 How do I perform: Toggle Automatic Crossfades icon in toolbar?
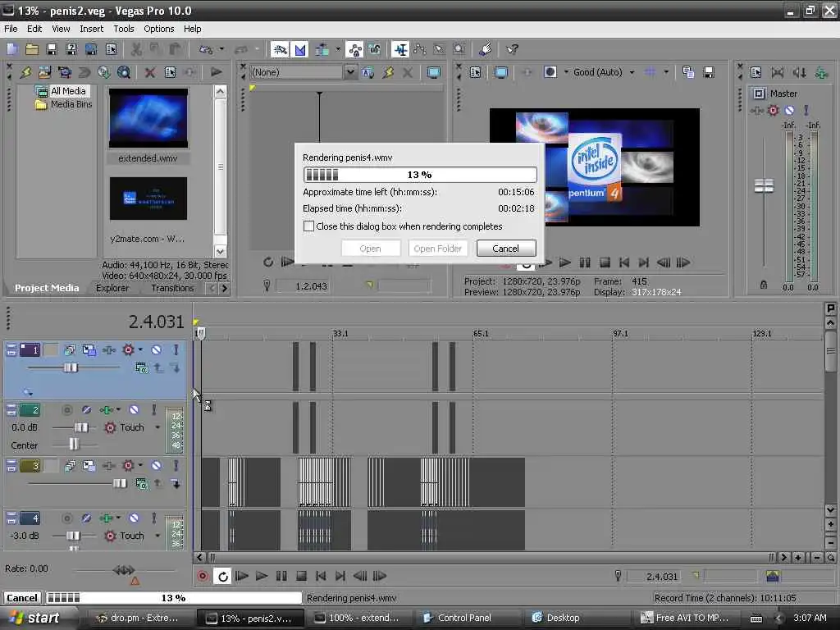300,49
